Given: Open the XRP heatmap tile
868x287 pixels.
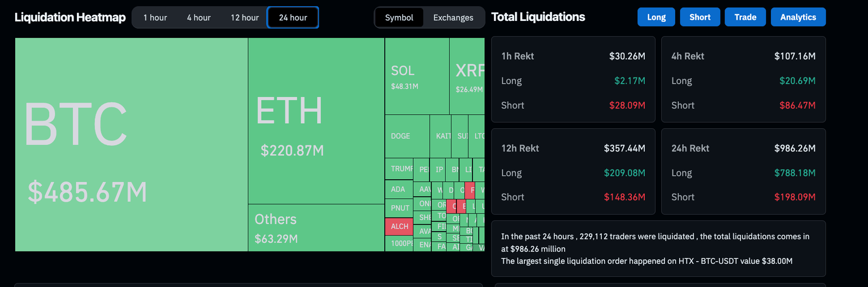Looking at the screenshot, I should pos(467,76).
